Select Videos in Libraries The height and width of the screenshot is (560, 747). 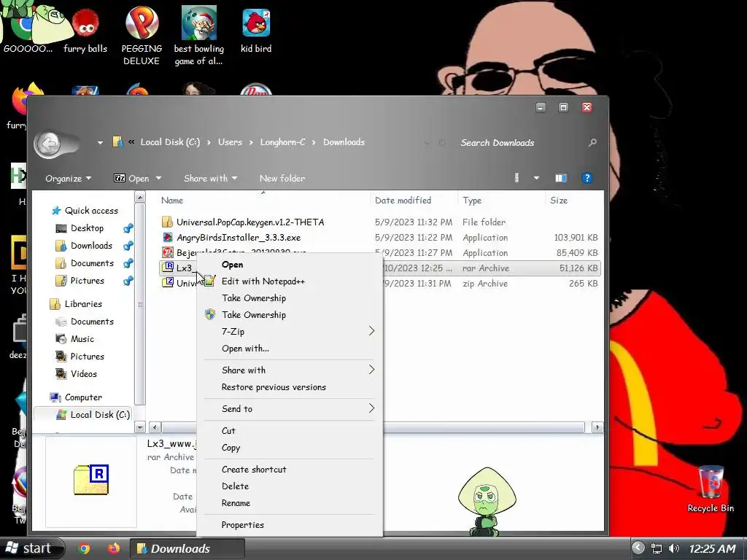point(83,374)
